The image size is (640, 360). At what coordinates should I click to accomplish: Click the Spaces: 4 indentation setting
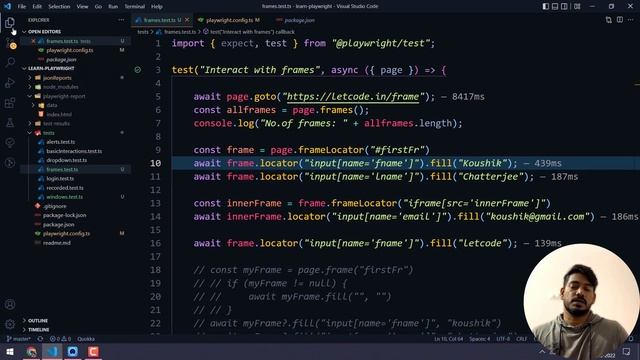pos(479,339)
